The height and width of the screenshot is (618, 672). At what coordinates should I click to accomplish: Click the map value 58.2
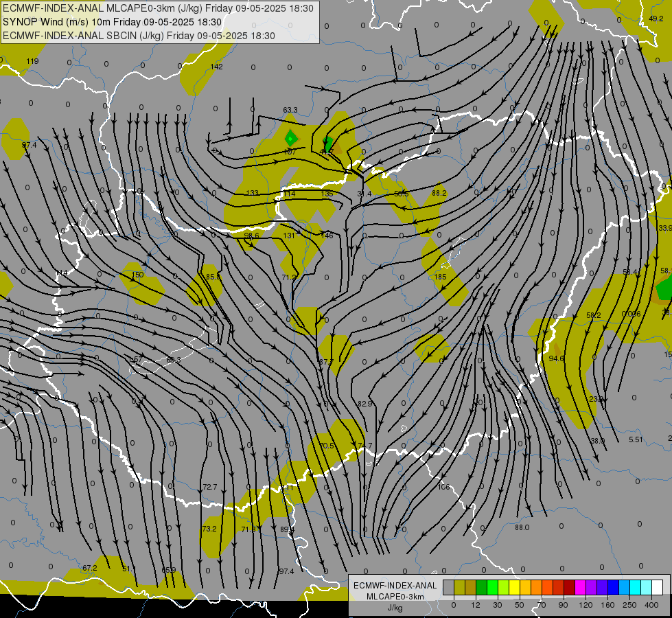[x=594, y=315]
